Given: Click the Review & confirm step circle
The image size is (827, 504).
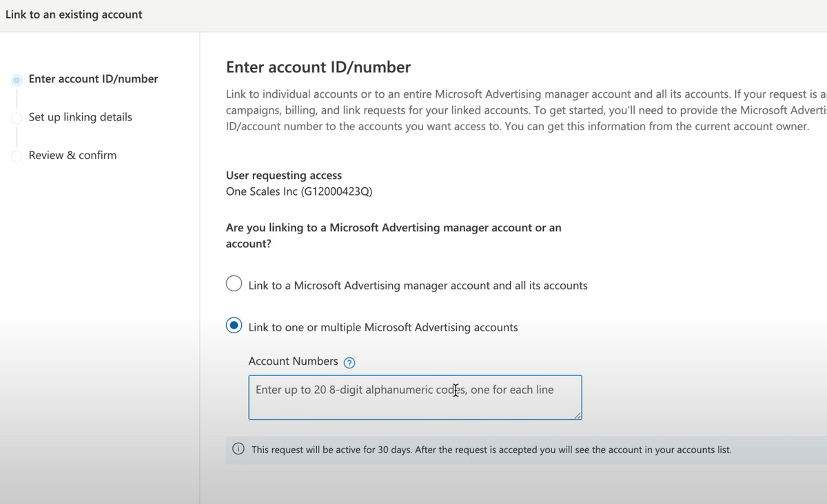Looking at the screenshot, I should pos(16,156).
